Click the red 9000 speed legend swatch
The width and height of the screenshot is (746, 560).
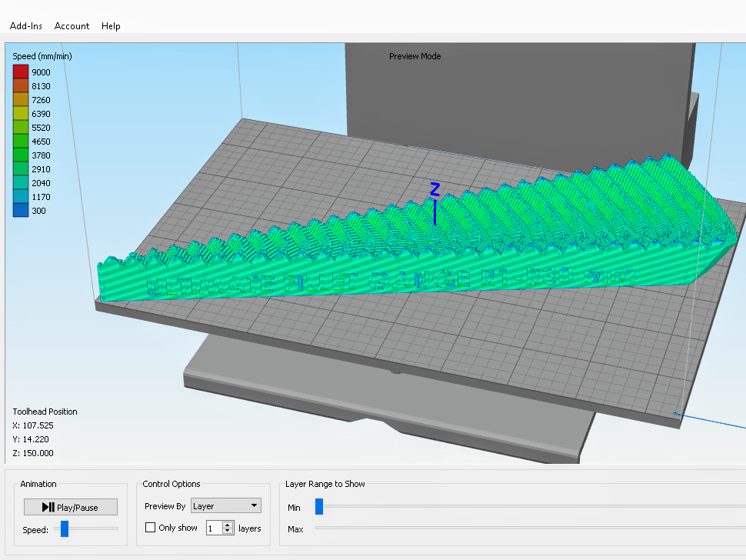click(21, 72)
